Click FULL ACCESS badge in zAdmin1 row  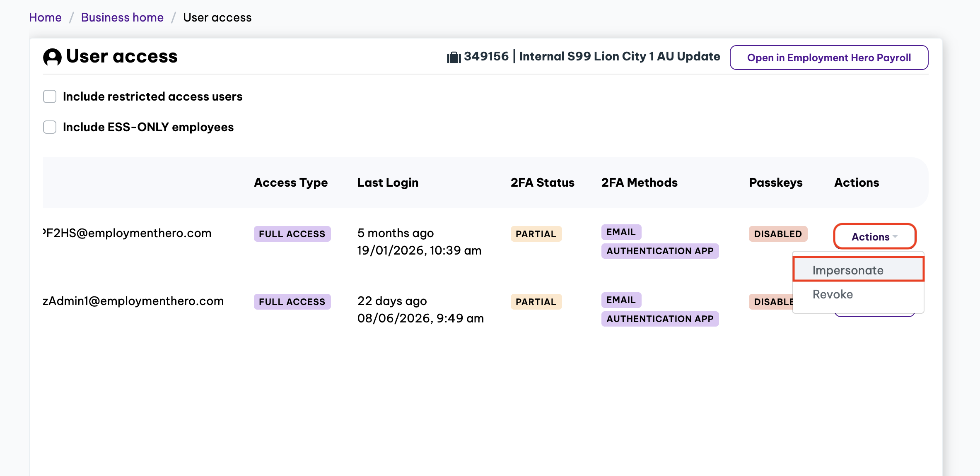292,302
